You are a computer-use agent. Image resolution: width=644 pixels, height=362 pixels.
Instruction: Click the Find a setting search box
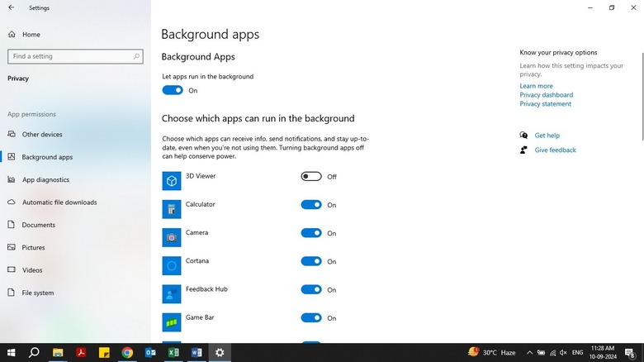[70, 56]
